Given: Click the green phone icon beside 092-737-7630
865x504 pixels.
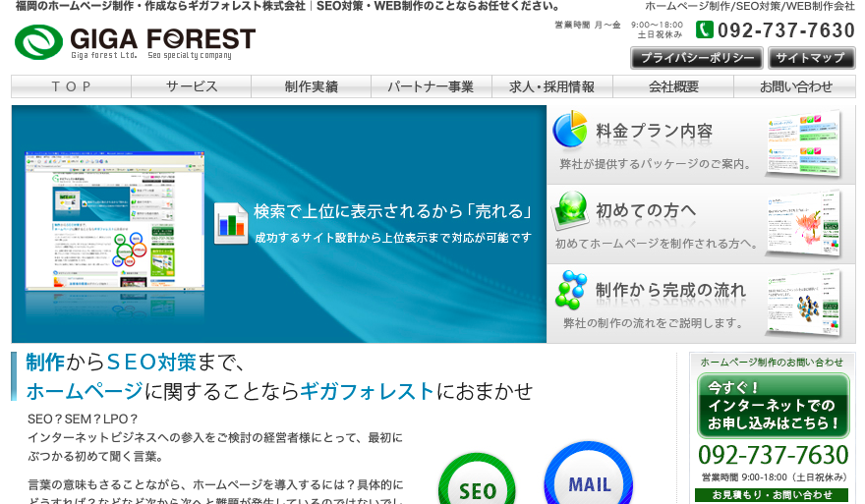Looking at the screenshot, I should point(704,29).
